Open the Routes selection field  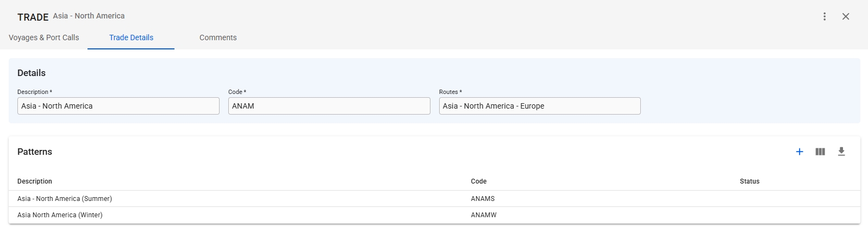(x=540, y=106)
